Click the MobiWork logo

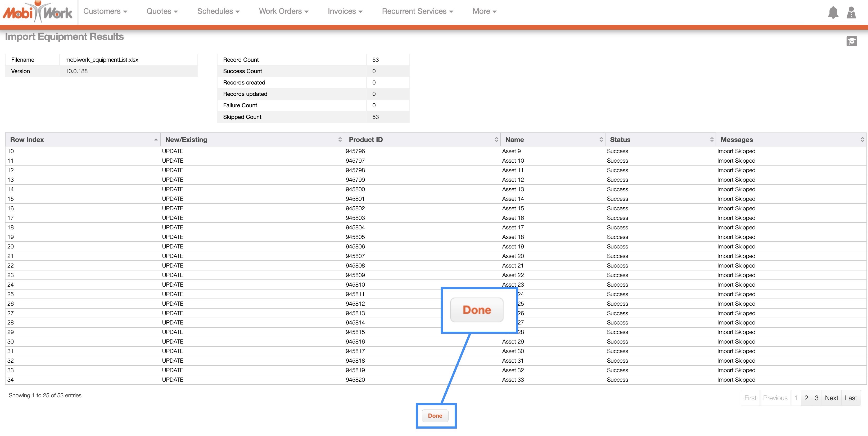38,12
